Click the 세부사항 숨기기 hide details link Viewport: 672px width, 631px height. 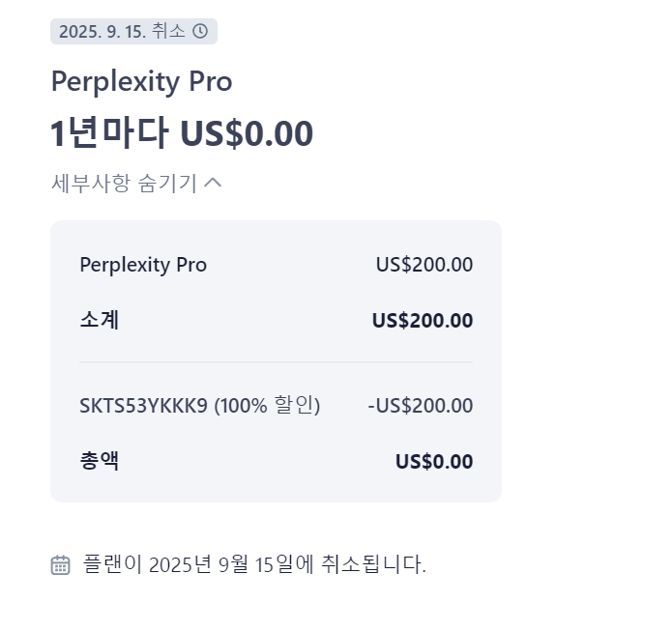pyautogui.click(x=136, y=183)
